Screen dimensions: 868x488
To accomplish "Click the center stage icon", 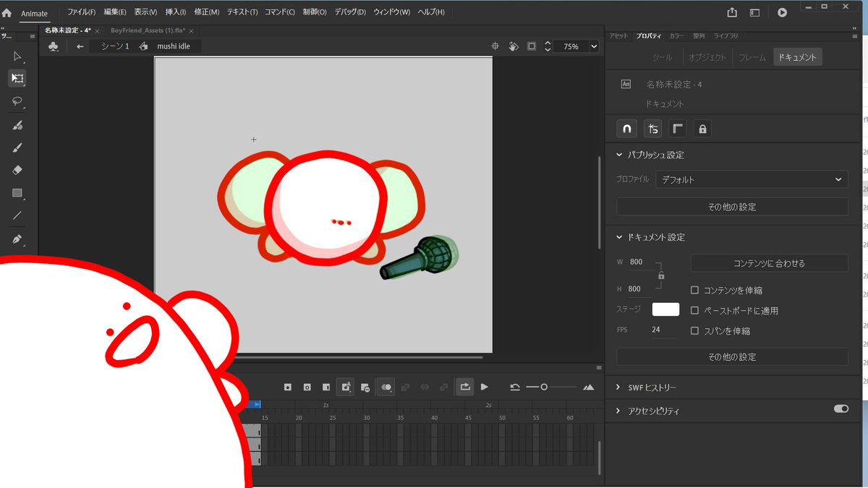I will pyautogui.click(x=495, y=46).
